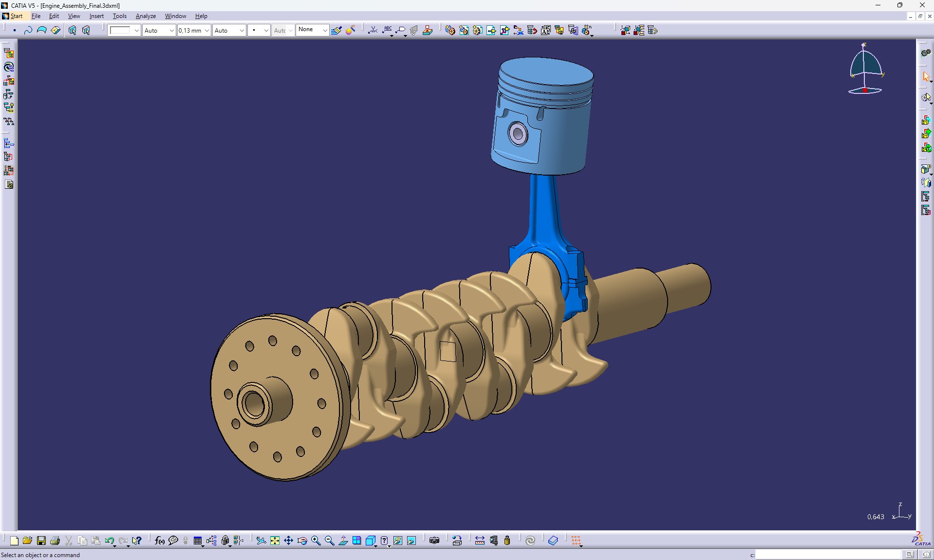The width and height of the screenshot is (934, 560).
Task: Select the Pan view tool
Action: pyautogui.click(x=288, y=541)
